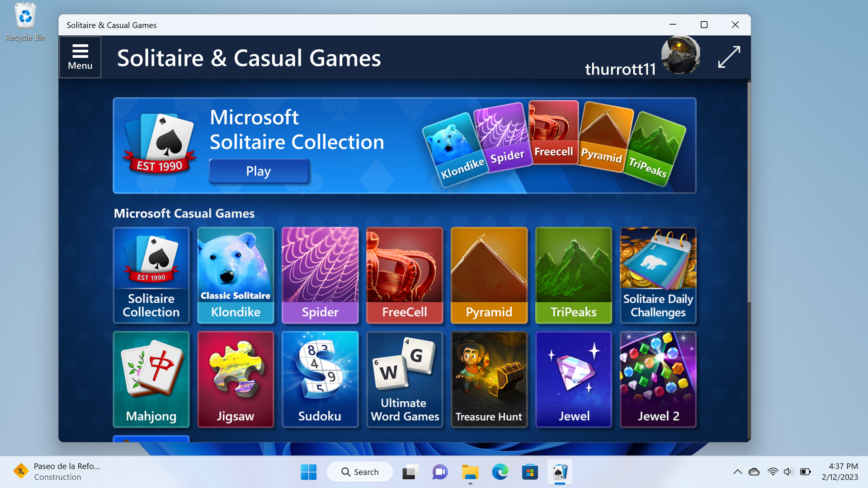Click the thurrott11 profile avatar

point(680,55)
